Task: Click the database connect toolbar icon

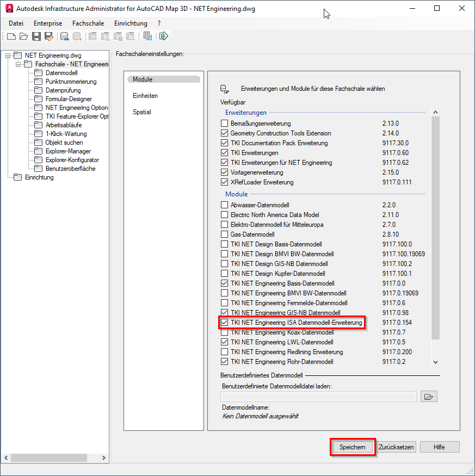Action: [x=64, y=36]
